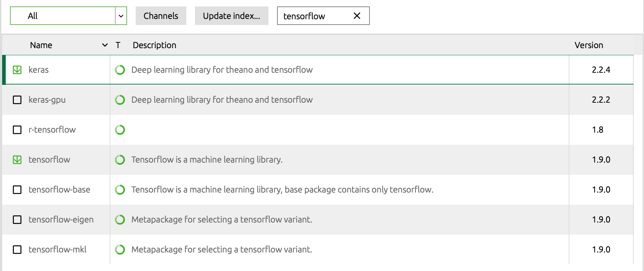This screenshot has width=644, height=271.
Task: Click the tensorflow package type icon
Action: coord(120,160)
